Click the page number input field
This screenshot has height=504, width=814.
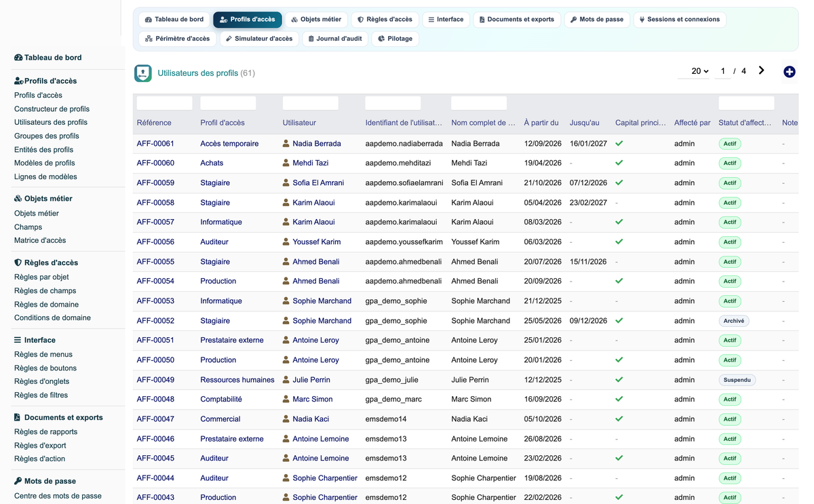click(723, 71)
